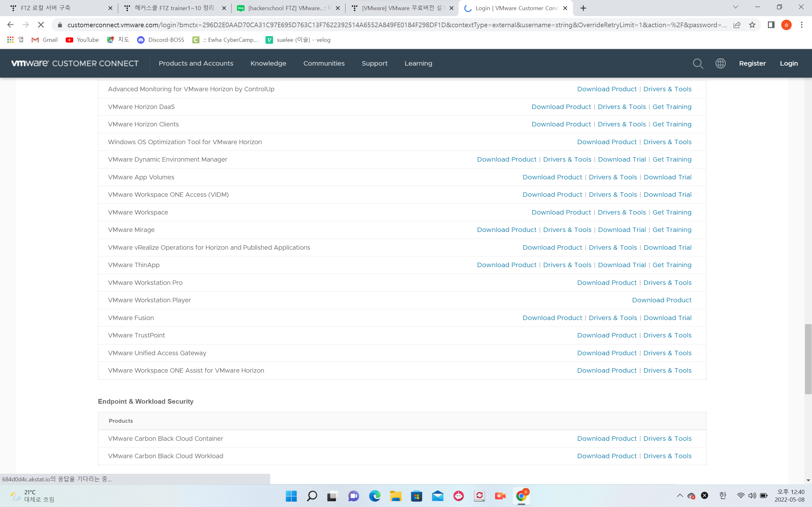
Task: Open a new browser tab
Action: pos(583,8)
